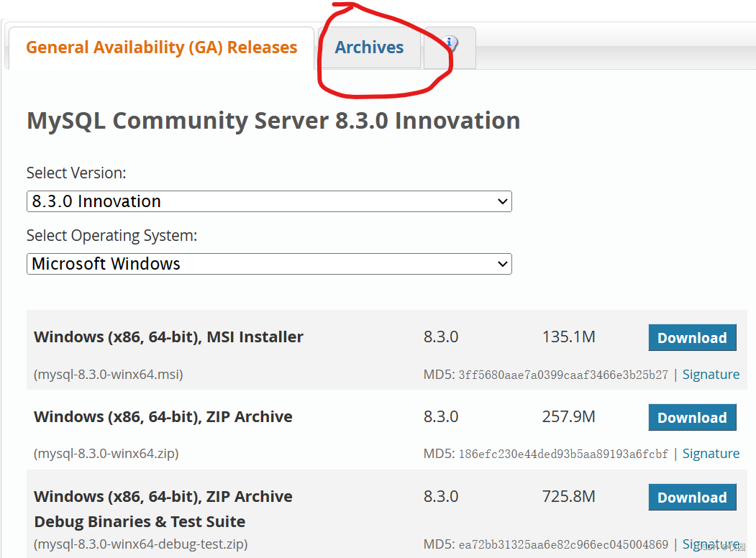The image size is (756, 558).
Task: Download the 725.8M Debug Binaries ZIP
Action: click(x=693, y=498)
